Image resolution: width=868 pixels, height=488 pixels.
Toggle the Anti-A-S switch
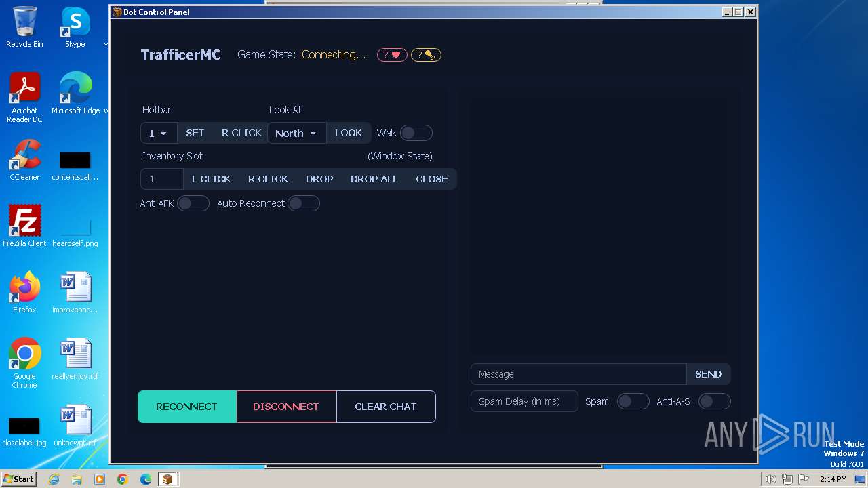714,401
